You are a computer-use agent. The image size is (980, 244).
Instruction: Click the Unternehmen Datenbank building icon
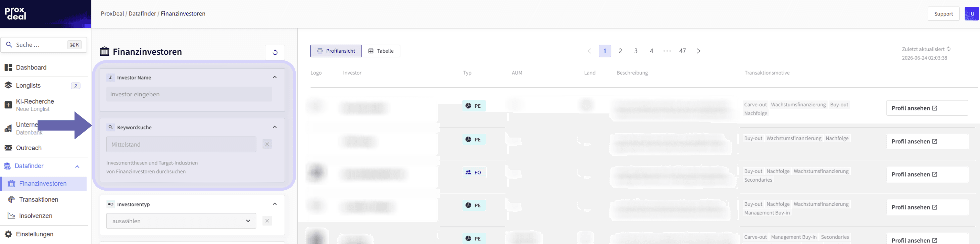(8, 129)
